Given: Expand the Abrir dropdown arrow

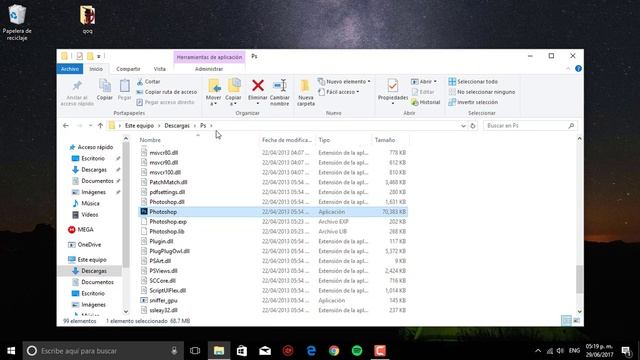Looking at the screenshot, I should [x=435, y=82].
